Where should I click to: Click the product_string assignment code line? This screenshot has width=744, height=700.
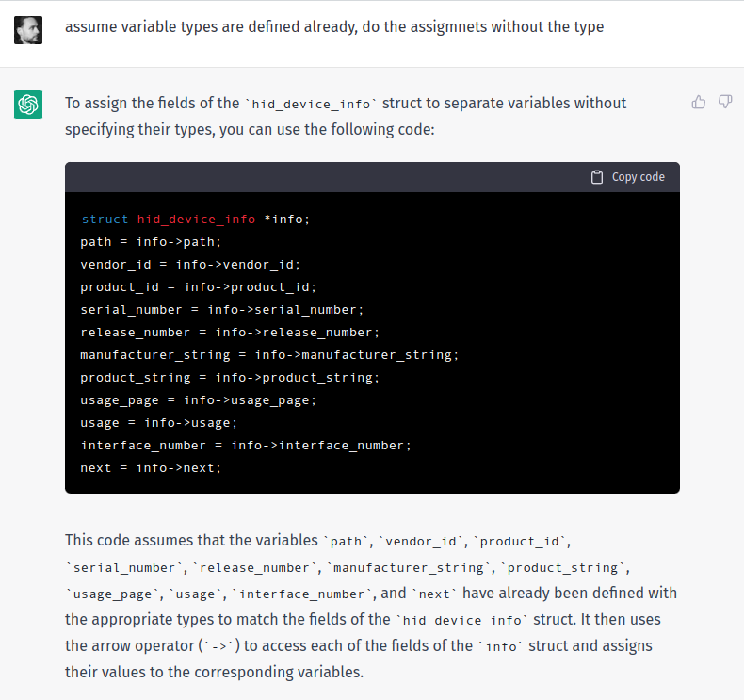coord(229,377)
